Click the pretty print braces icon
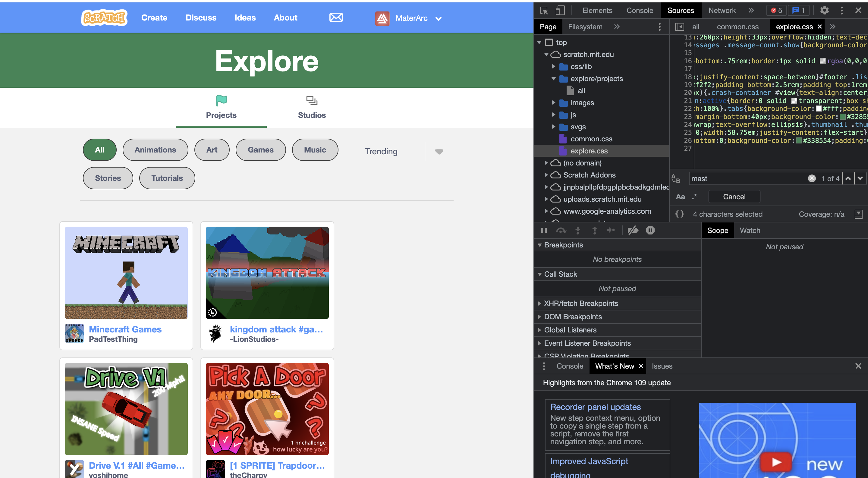 pos(680,214)
